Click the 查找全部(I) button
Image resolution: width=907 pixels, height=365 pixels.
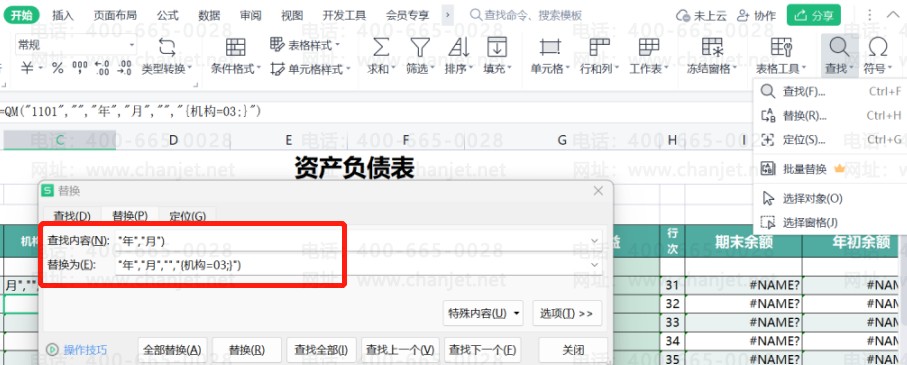(x=321, y=350)
